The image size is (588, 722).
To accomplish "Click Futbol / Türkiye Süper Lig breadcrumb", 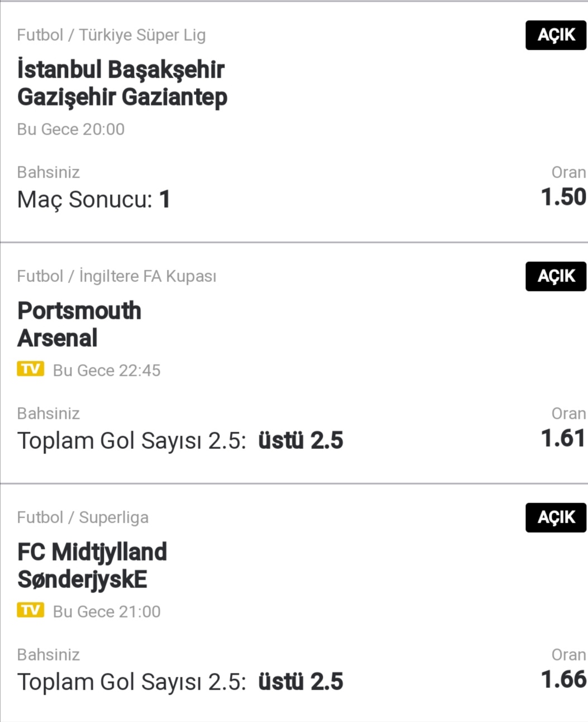I will (x=111, y=35).
